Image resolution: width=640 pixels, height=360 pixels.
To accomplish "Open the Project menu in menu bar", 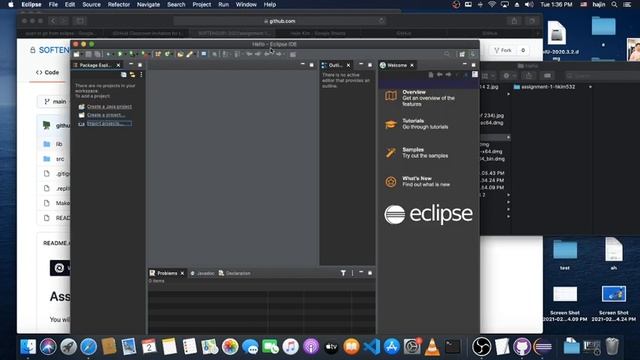I will [x=202, y=4].
